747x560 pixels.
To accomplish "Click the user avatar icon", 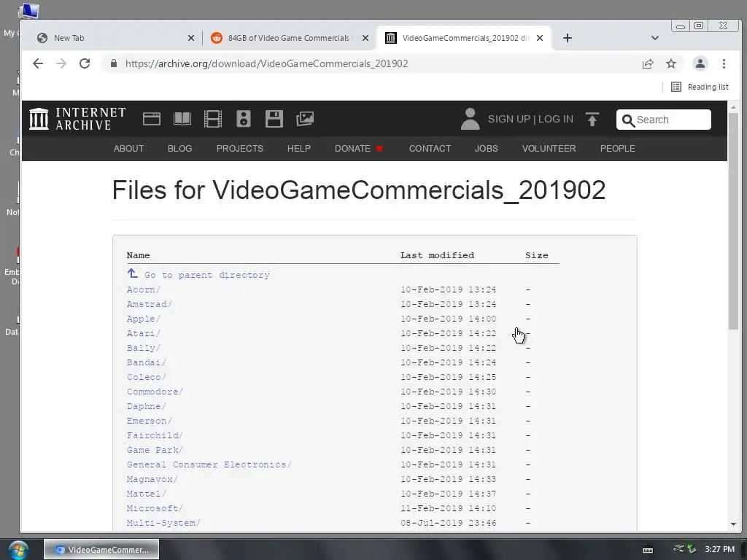I will [x=471, y=119].
